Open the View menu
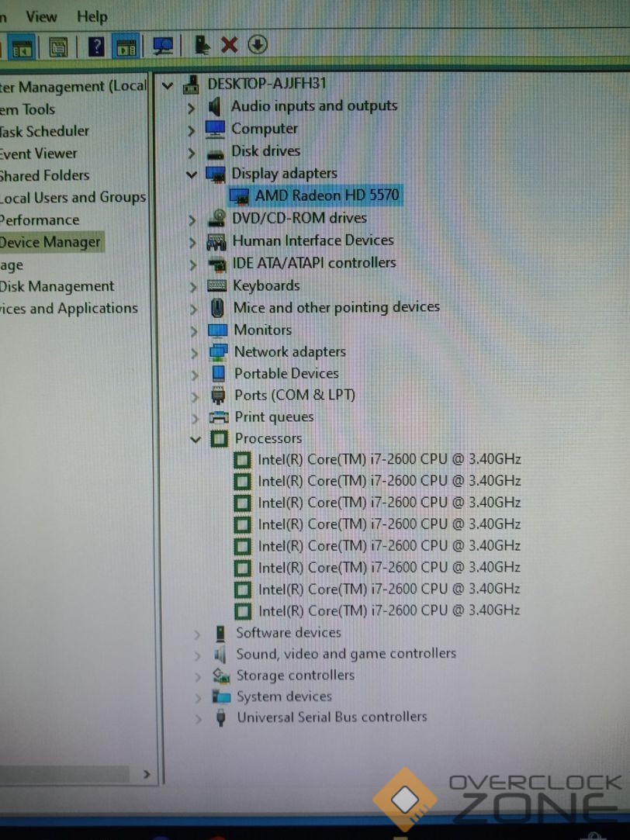The image size is (630, 840). [41, 16]
